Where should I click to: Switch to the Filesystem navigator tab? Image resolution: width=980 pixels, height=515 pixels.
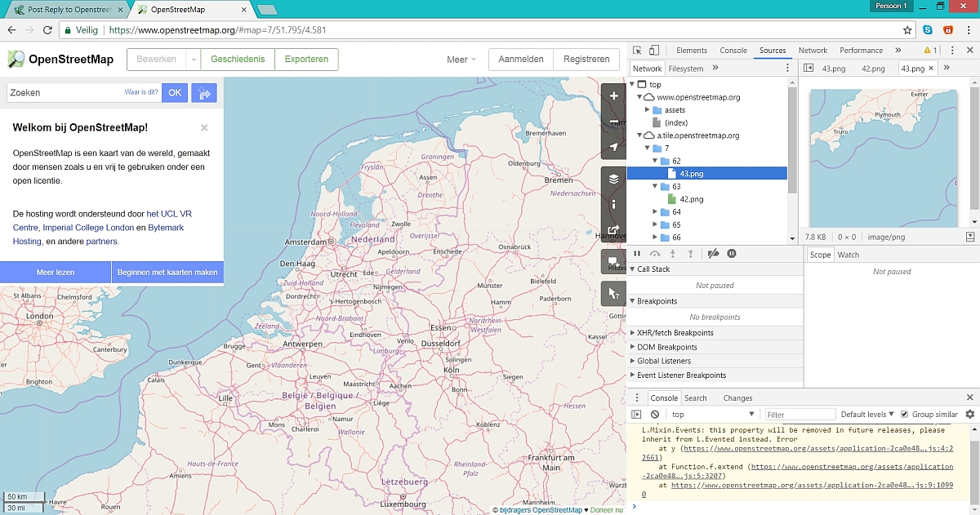click(686, 69)
